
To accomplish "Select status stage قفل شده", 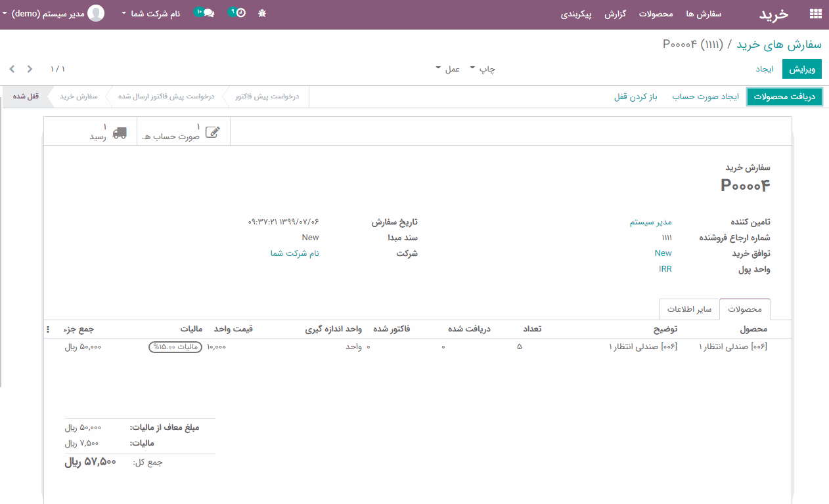I will [26, 96].
